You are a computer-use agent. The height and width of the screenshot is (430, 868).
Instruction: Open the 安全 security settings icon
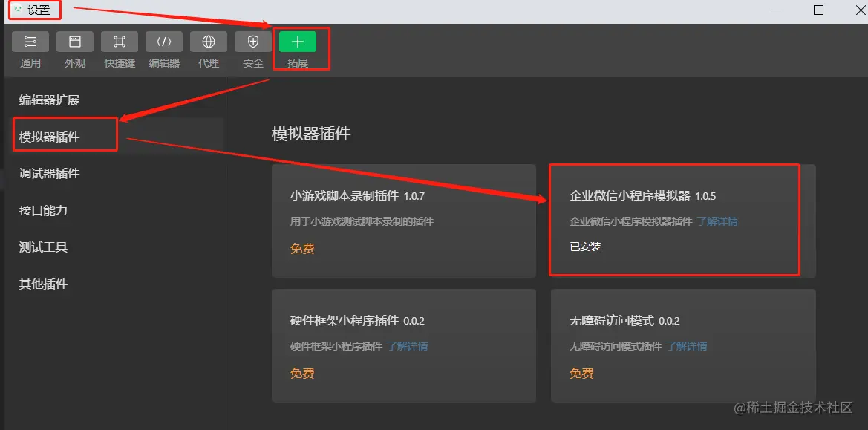coord(253,42)
